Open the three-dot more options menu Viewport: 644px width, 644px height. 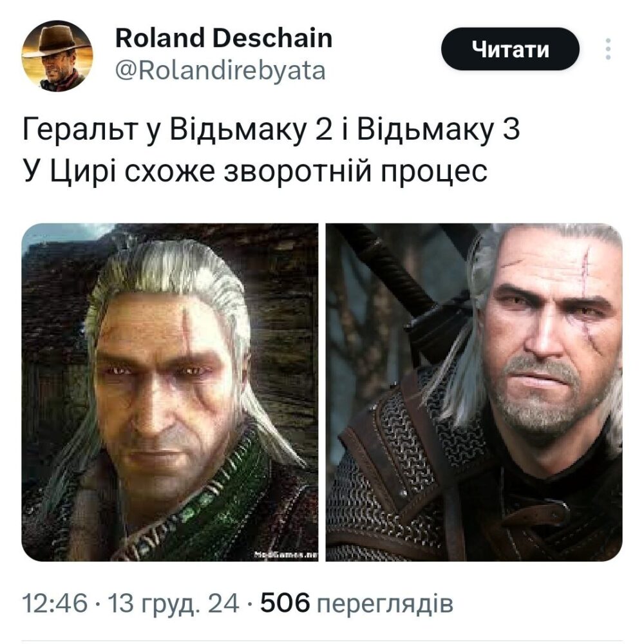[x=609, y=49]
